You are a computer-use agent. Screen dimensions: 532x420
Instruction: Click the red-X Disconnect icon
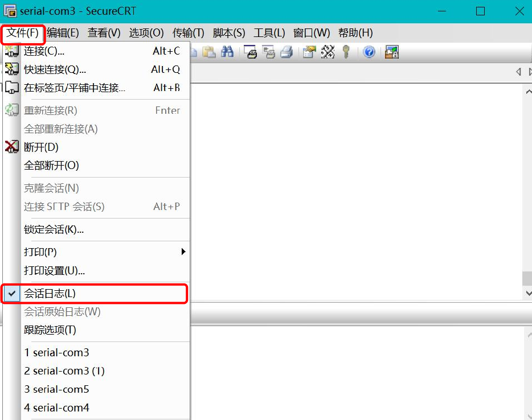point(11,147)
